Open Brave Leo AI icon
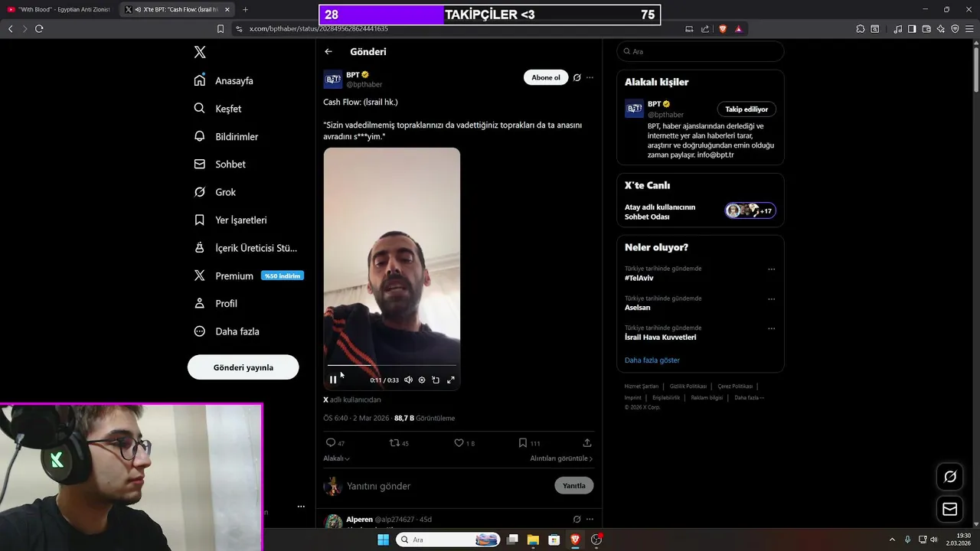Image resolution: width=980 pixels, height=551 pixels. 941,29
